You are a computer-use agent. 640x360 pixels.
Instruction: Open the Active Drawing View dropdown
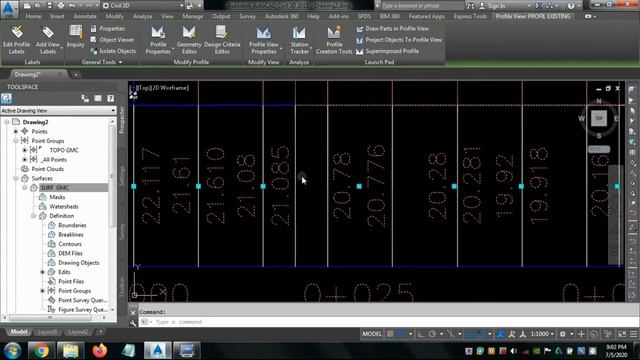pos(58,111)
